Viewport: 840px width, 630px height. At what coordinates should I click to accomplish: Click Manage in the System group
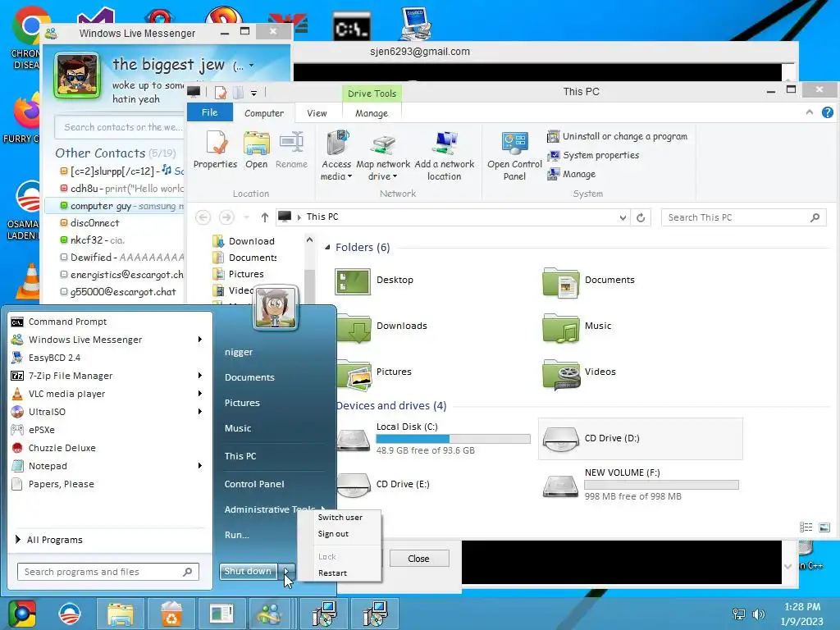(571, 174)
